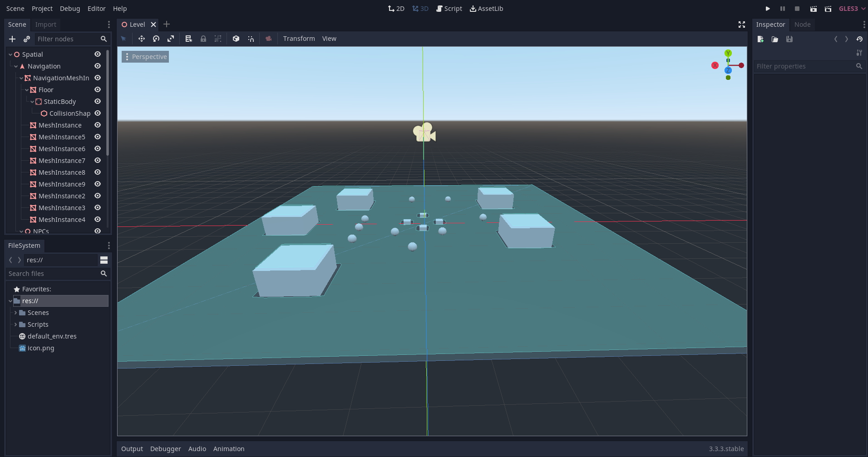868x457 pixels.
Task: Switch to the Node tab in Inspector
Action: tap(802, 25)
